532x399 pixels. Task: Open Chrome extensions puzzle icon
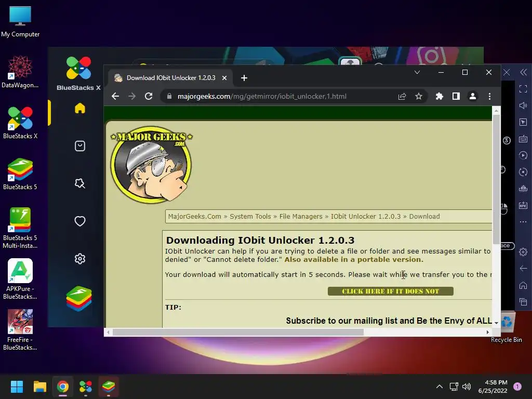pos(440,96)
